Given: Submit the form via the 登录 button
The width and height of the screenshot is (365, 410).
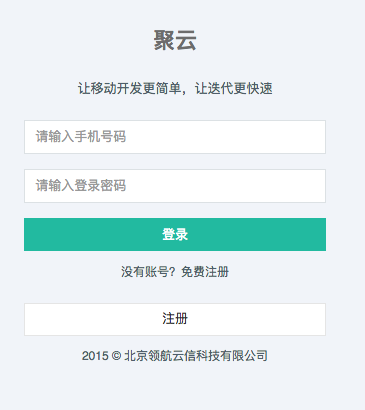Looking at the screenshot, I should pyautogui.click(x=175, y=234).
